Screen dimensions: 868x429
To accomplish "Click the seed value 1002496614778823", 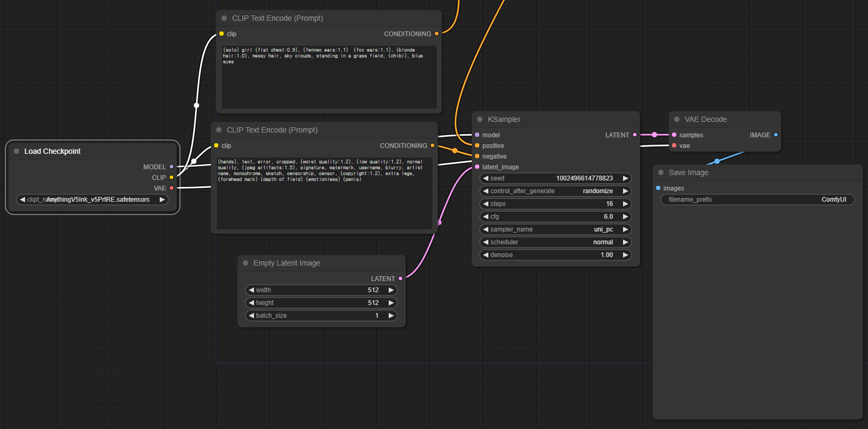I will (x=584, y=178).
